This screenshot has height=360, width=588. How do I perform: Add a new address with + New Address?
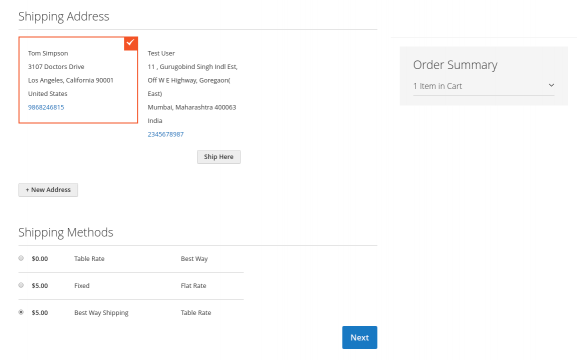click(48, 190)
